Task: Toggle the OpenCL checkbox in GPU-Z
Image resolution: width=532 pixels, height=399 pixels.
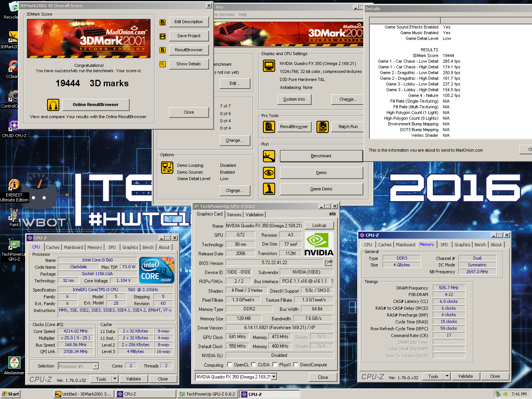Action: pyautogui.click(x=230, y=365)
